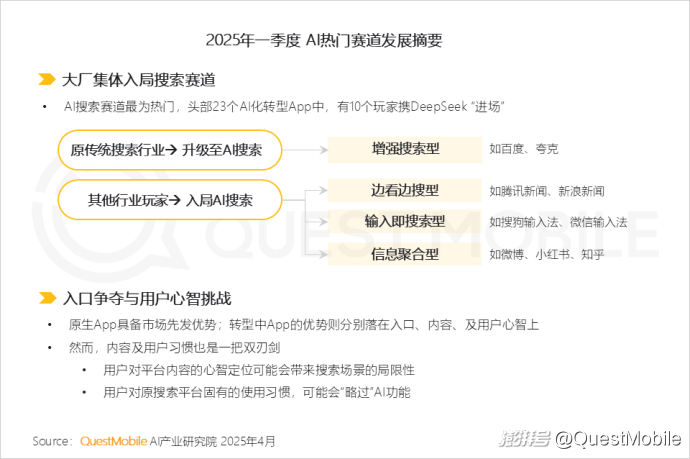Click the sub-bullet about "略过"AI功能
The image size is (690, 459).
point(257,392)
